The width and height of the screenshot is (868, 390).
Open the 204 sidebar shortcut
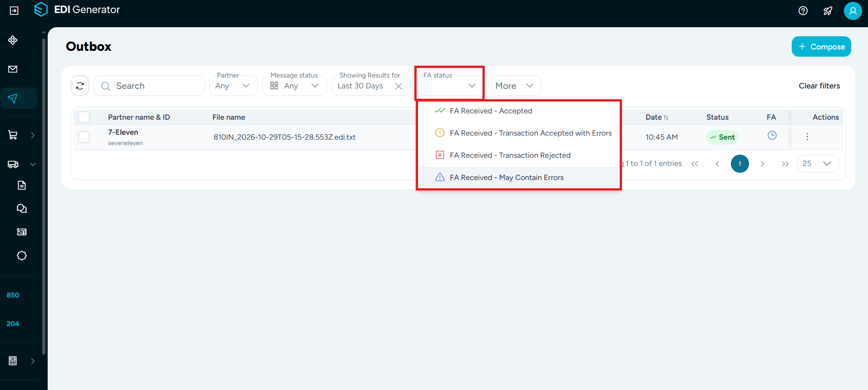click(13, 324)
